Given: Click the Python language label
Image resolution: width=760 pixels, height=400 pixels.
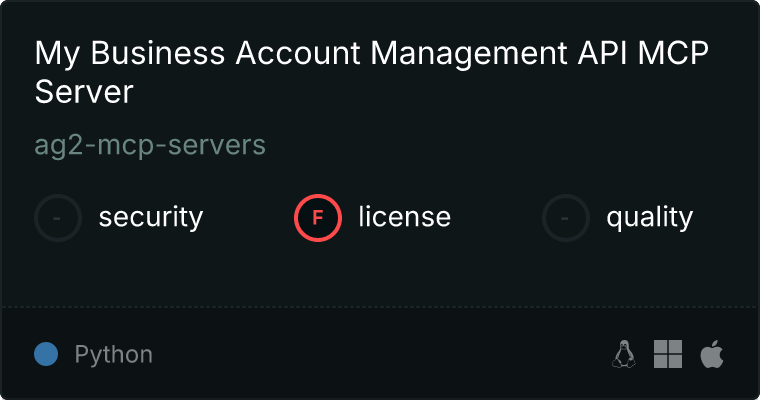Looking at the screenshot, I should pyautogui.click(x=114, y=354).
